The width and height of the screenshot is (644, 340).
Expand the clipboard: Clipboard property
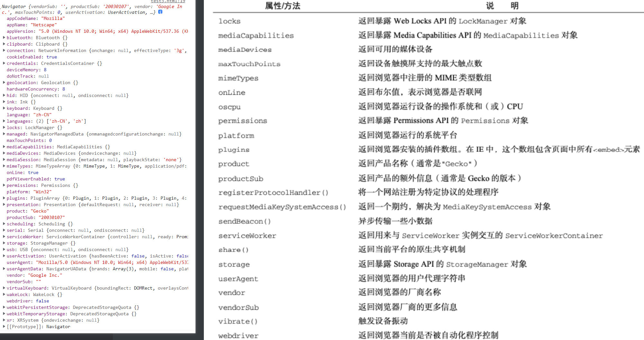(4, 44)
